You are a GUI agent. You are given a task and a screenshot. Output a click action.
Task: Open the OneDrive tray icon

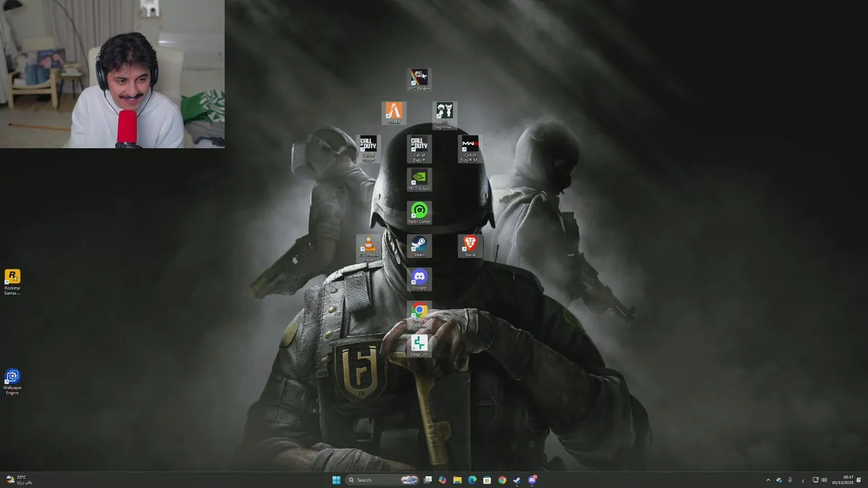point(779,480)
